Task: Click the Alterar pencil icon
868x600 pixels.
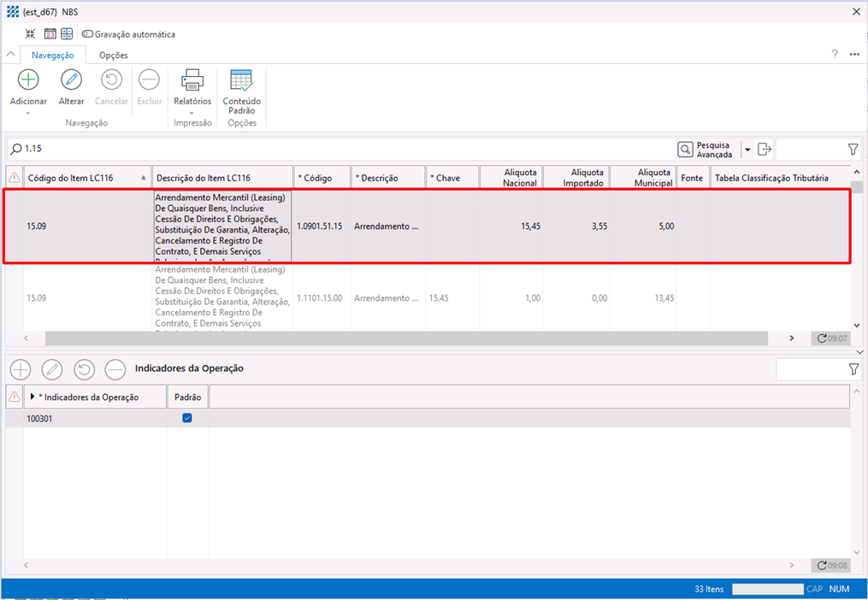Action: click(x=71, y=80)
